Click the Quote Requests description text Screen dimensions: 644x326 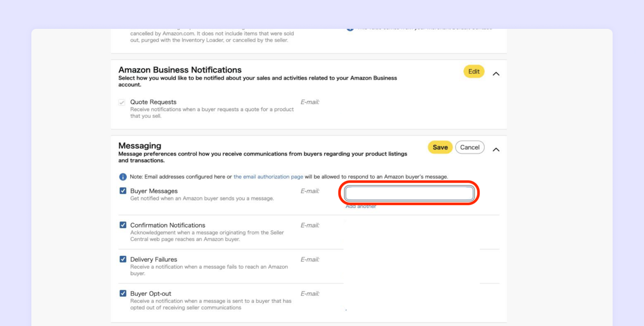pos(212,113)
